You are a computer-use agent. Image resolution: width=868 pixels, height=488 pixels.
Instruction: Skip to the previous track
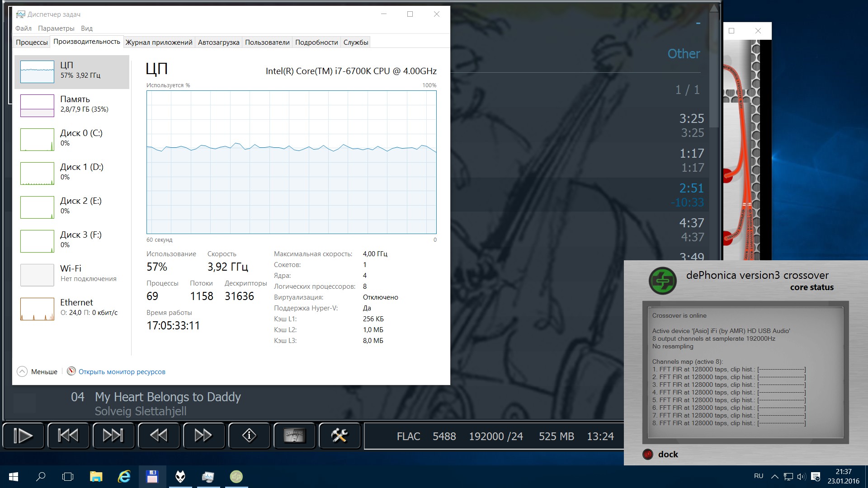pyautogui.click(x=68, y=436)
